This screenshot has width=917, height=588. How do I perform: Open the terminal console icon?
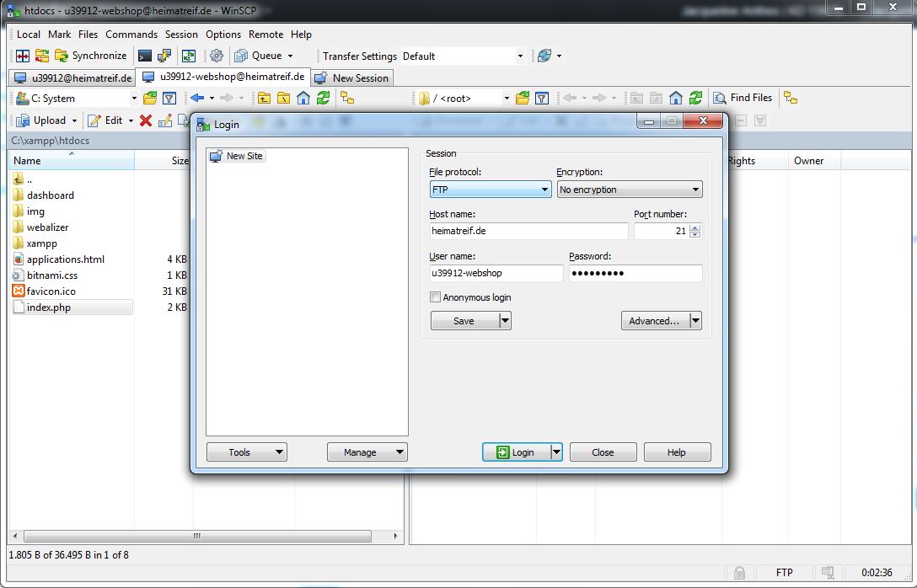144,56
